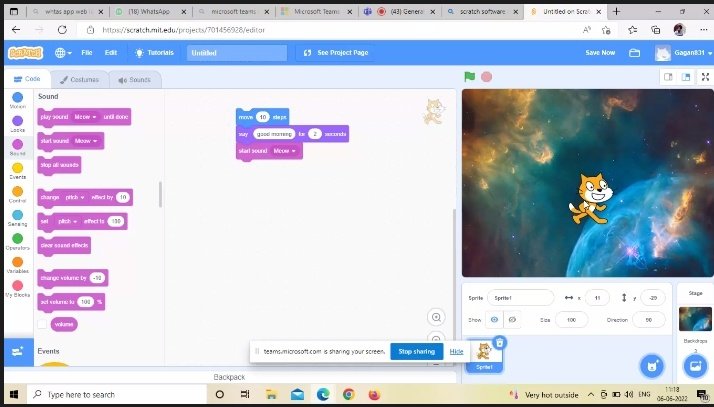Select the Sound block category

point(18,148)
